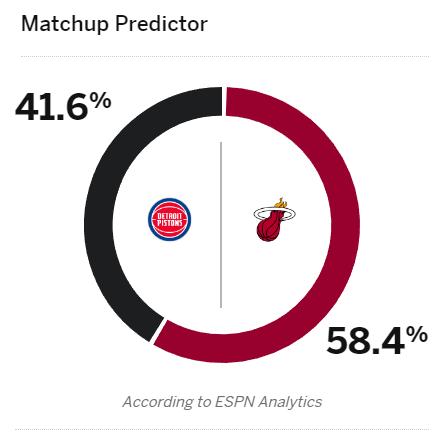
Task: Select the 58.4% win probability figure
Action: (377, 340)
